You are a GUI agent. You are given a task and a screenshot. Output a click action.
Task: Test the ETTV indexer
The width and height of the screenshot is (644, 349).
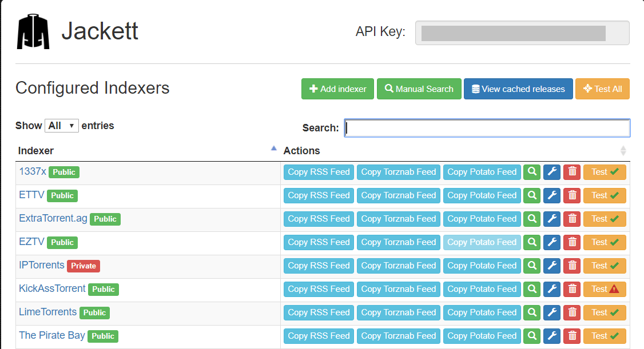(605, 195)
